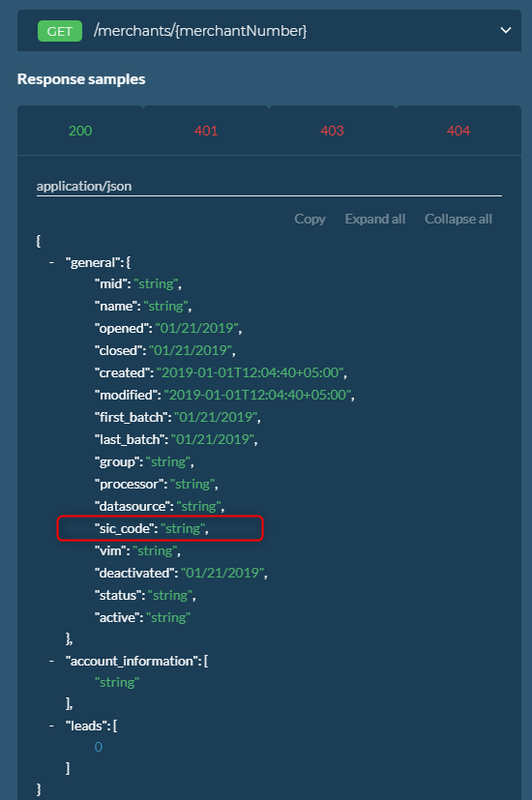This screenshot has width=532, height=800.
Task: Copy the JSON response sample
Action: click(x=310, y=219)
